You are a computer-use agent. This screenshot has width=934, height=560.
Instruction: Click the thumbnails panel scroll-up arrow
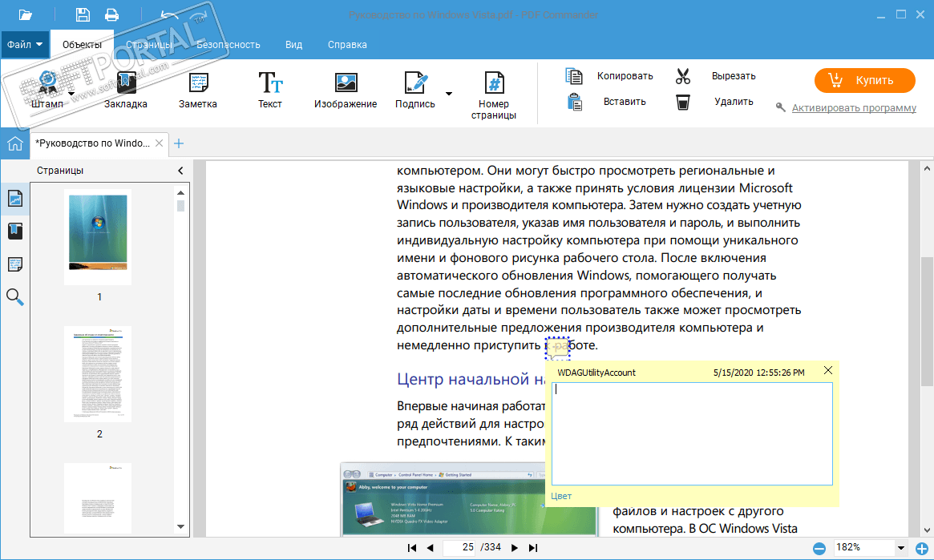pyautogui.click(x=180, y=192)
